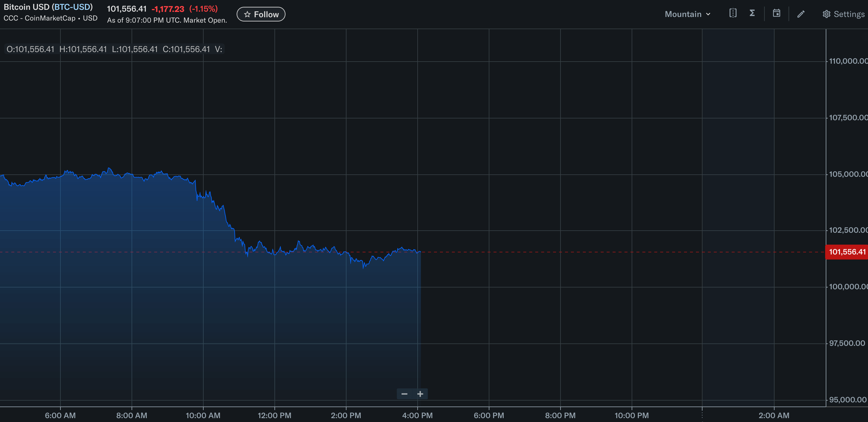
Task: Open the Mountain chart type dropdown
Action: [683, 14]
